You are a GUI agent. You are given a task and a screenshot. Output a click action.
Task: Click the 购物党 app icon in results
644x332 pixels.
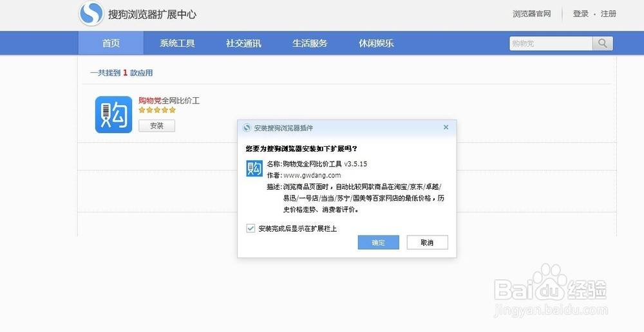click(x=114, y=115)
